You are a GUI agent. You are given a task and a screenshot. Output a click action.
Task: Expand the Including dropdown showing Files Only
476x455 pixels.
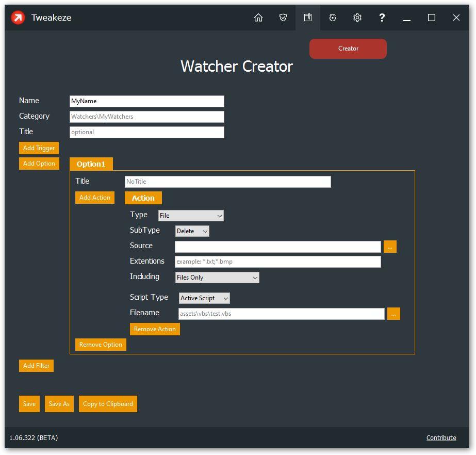click(217, 278)
